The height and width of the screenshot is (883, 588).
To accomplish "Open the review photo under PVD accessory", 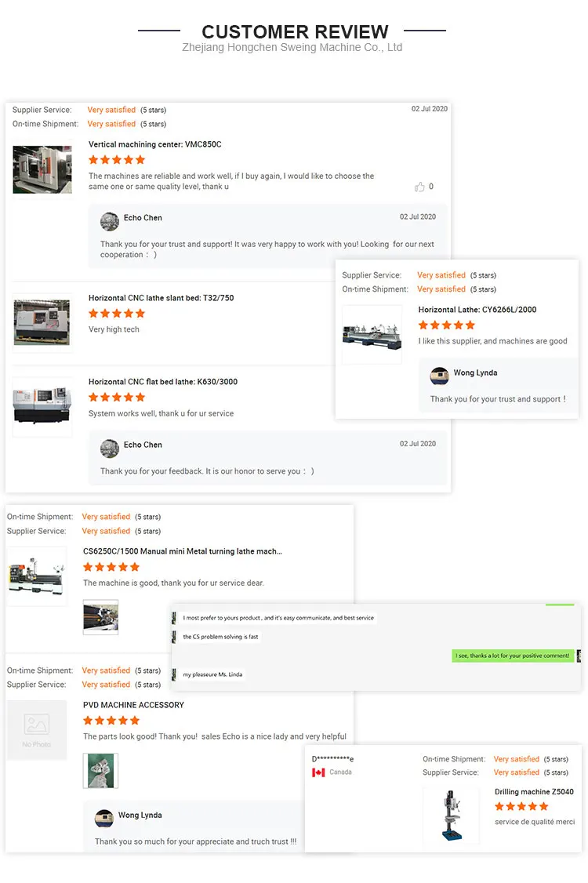I will point(101,771).
